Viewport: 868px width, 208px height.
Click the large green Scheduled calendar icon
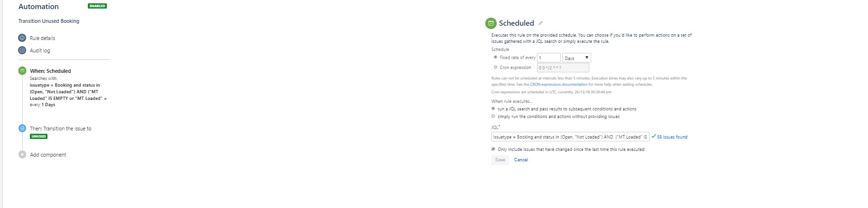(x=491, y=23)
